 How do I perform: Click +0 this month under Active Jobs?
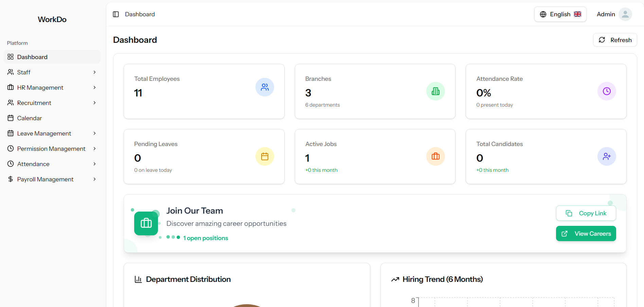point(321,170)
